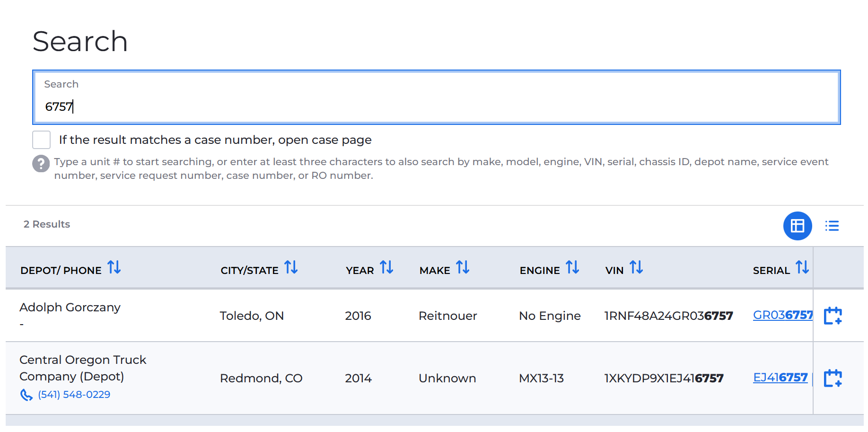Sort by Year column
This screenshot has height=432, width=868.
click(386, 268)
